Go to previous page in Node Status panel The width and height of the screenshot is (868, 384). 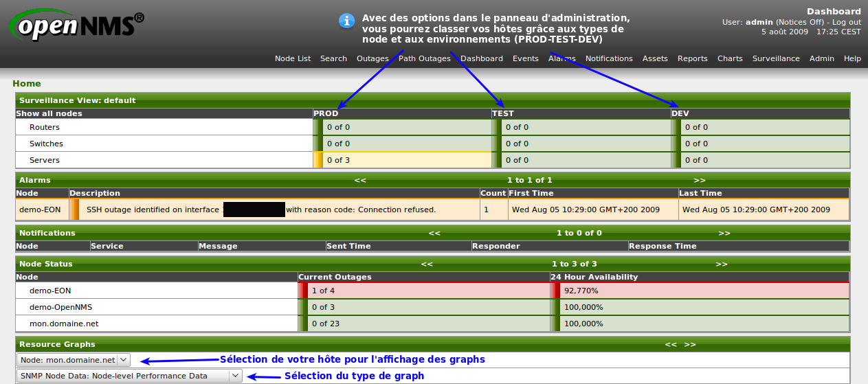[x=427, y=264]
